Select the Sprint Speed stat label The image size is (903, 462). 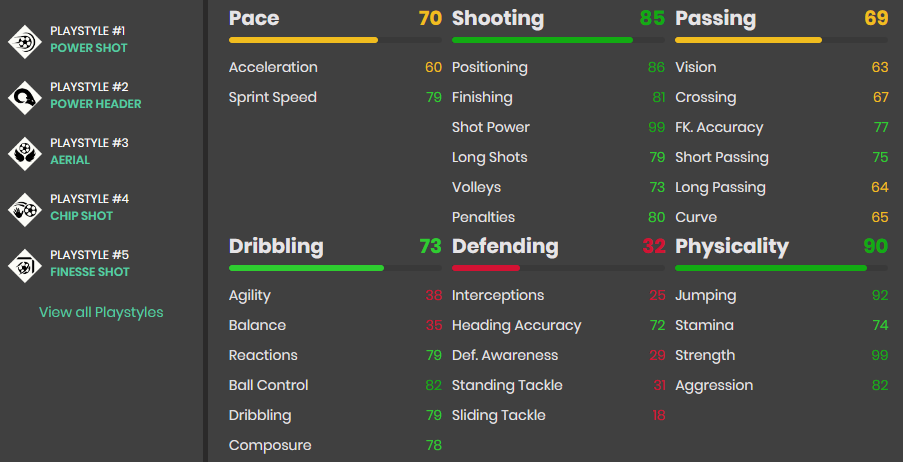pyautogui.click(x=272, y=97)
